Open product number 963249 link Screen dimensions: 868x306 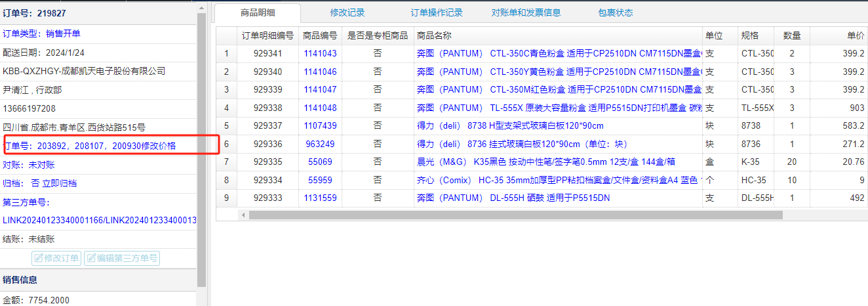(x=320, y=144)
